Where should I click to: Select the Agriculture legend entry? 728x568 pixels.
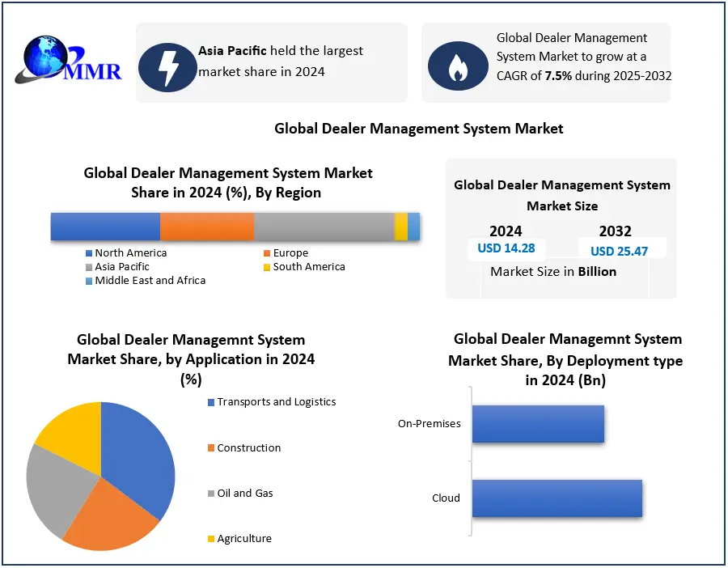(x=243, y=538)
